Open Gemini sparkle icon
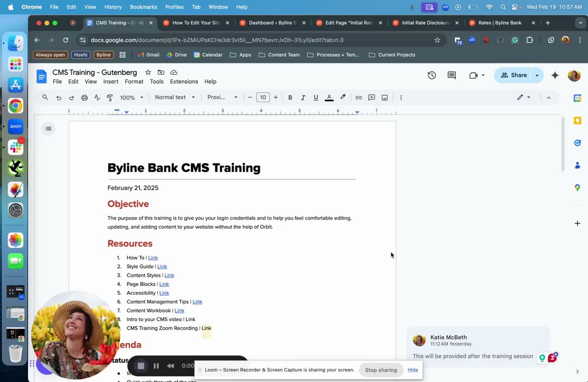This screenshot has height=382, width=588. tap(555, 75)
